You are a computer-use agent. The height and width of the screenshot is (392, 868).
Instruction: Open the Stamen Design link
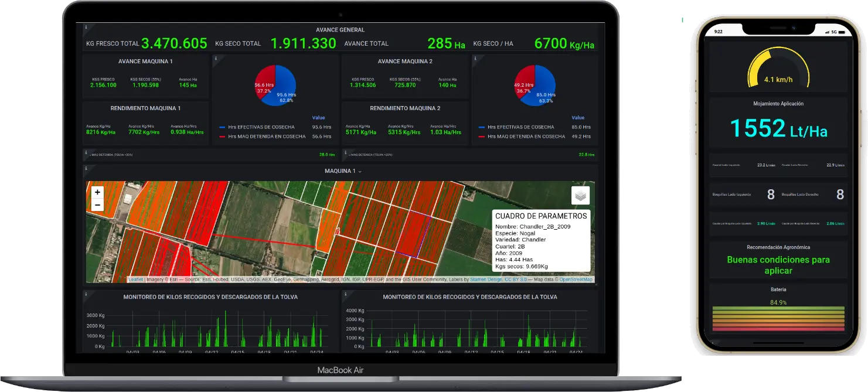click(x=486, y=280)
